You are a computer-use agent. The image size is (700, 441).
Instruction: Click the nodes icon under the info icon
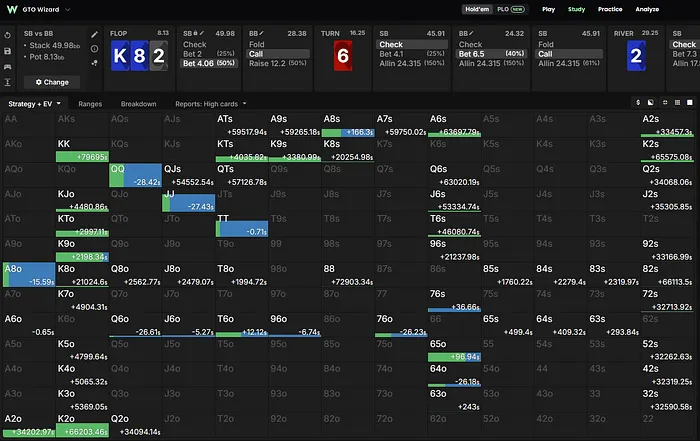pyautogui.click(x=94, y=63)
